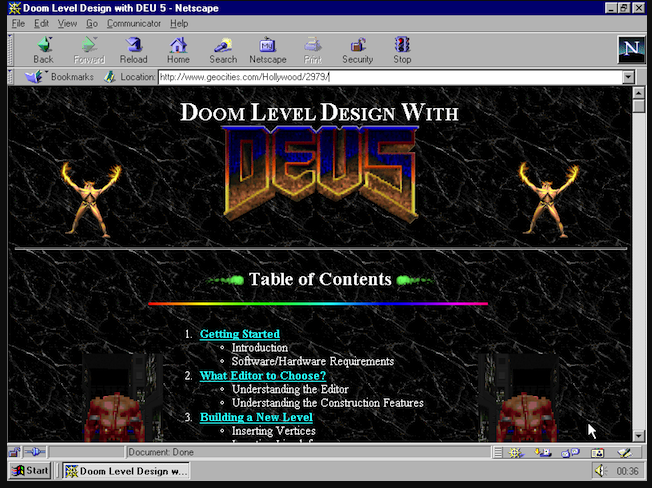
Task: Click the DEU 5 Doom-style logo image
Action: pos(320,173)
